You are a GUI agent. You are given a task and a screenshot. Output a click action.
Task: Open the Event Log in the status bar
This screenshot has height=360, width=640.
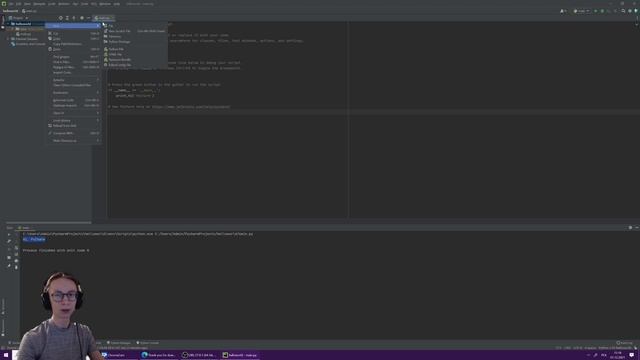tap(624, 343)
